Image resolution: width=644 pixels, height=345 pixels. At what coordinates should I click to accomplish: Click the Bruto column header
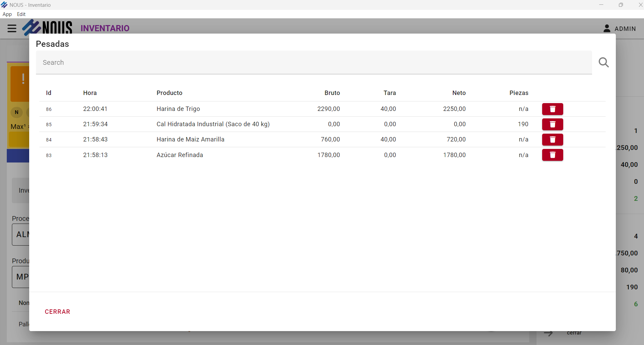pyautogui.click(x=332, y=93)
